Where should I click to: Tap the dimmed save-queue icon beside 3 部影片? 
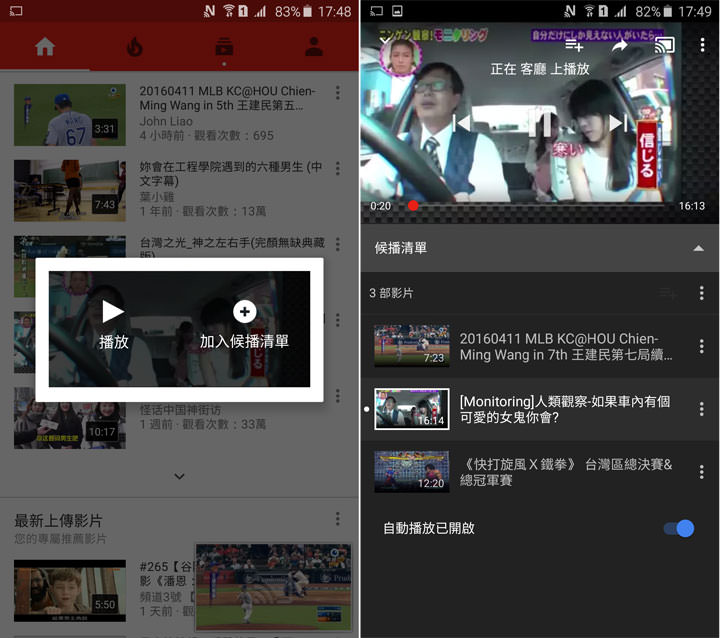pyautogui.click(x=668, y=293)
